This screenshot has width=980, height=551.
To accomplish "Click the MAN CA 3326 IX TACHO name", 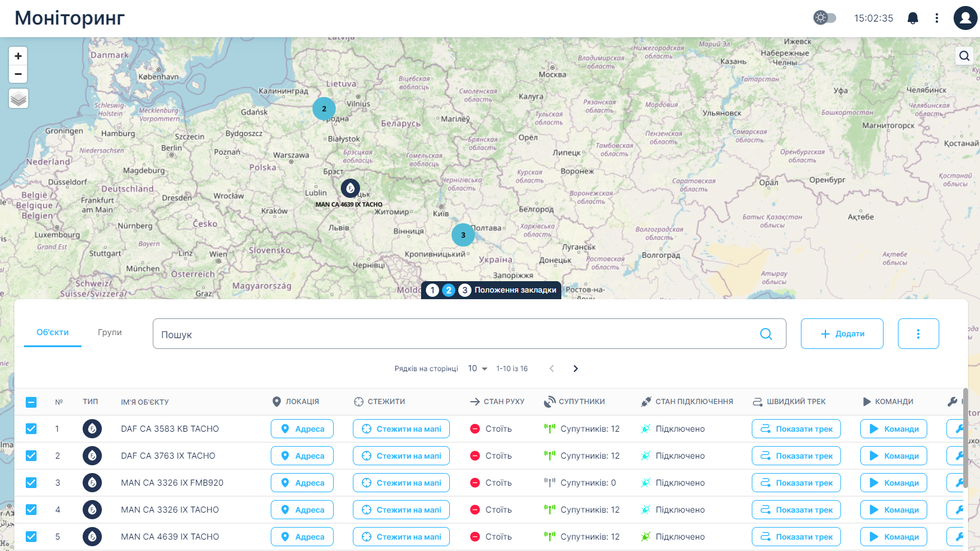I will pos(170,510).
